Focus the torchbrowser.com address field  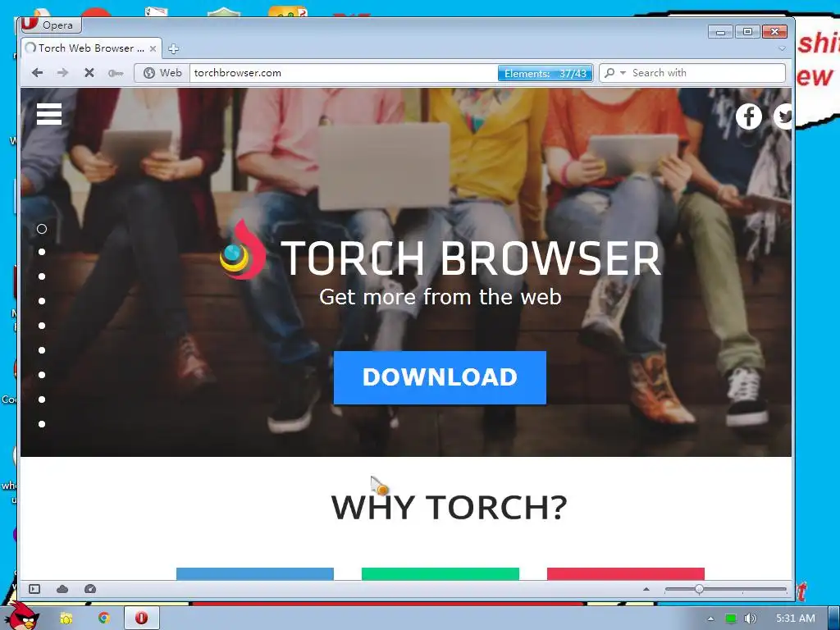(343, 73)
